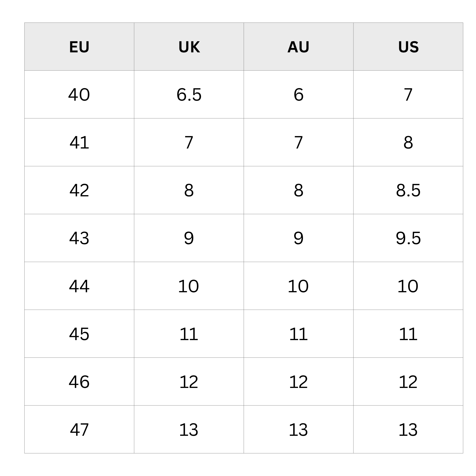The height and width of the screenshot is (476, 476).
Task: Select UK size 6.5 cell
Action: pos(189,94)
